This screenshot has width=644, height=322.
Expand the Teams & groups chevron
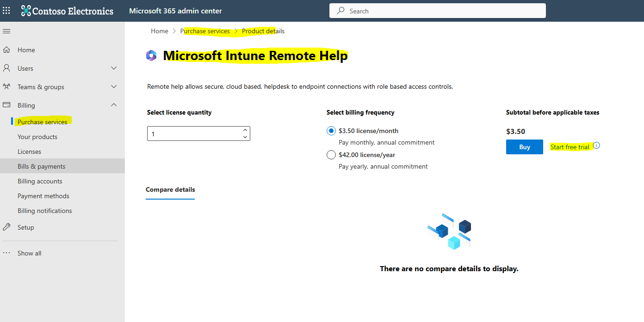coord(114,87)
